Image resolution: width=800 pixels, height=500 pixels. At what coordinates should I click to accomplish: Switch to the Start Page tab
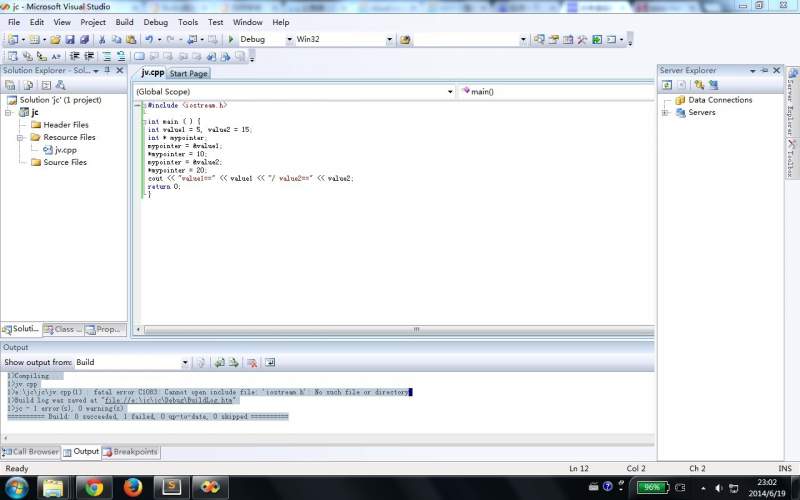(x=188, y=73)
